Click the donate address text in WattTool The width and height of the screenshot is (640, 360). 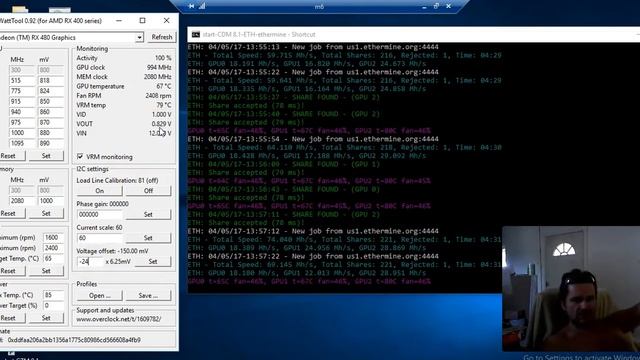click(x=74, y=340)
